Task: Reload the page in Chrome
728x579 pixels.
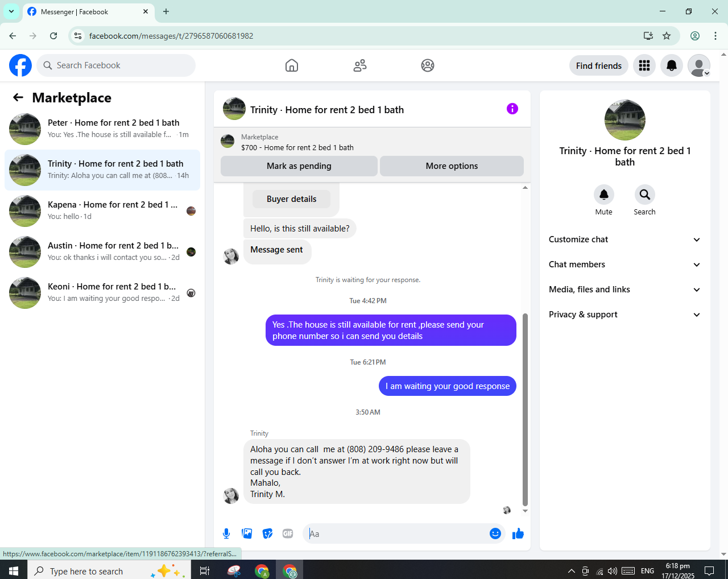Action: coord(53,36)
